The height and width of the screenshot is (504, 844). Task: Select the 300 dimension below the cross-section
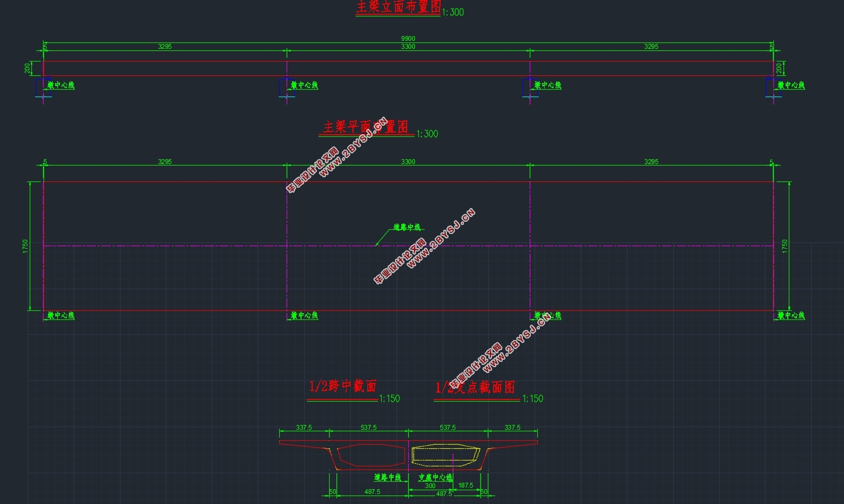click(x=430, y=486)
